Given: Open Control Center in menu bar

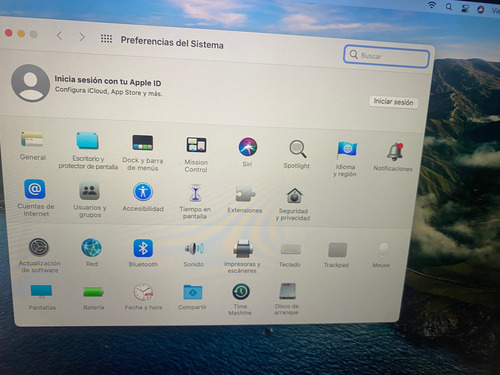Looking at the screenshot, I should click(465, 8).
